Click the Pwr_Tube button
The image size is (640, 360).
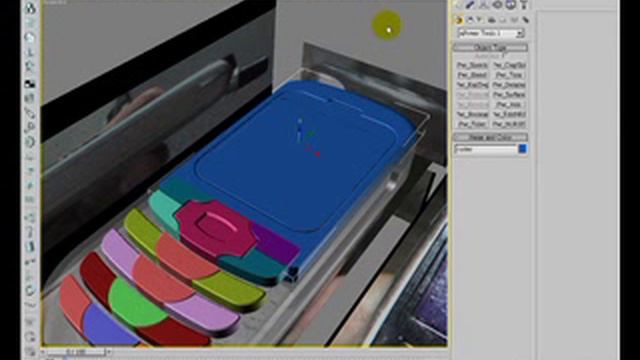(472, 124)
